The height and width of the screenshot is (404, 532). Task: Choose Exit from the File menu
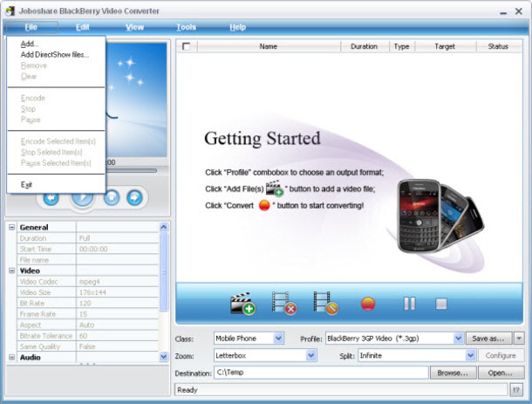point(56,185)
